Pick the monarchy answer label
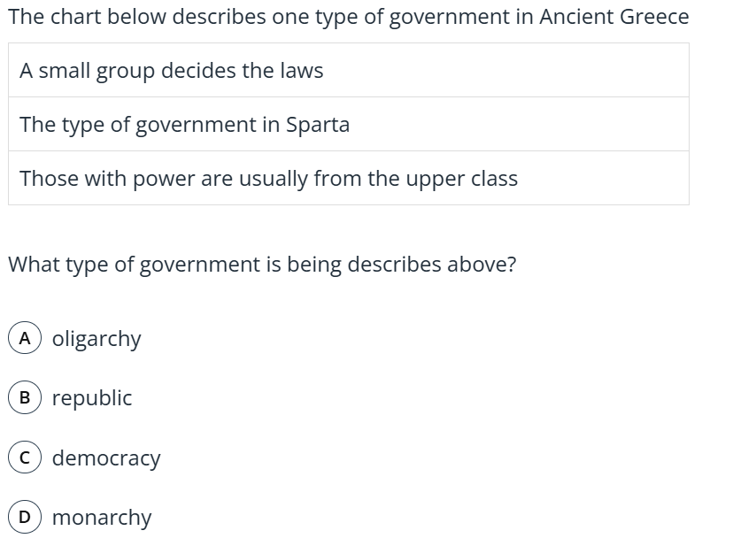 [x=102, y=518]
